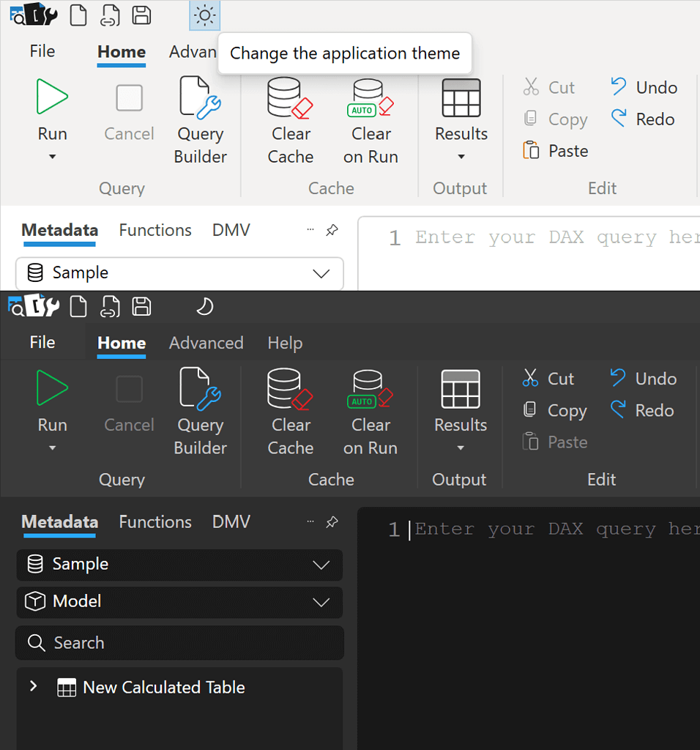Run the DAX query
The height and width of the screenshot is (750, 700).
pyautogui.click(x=52, y=96)
